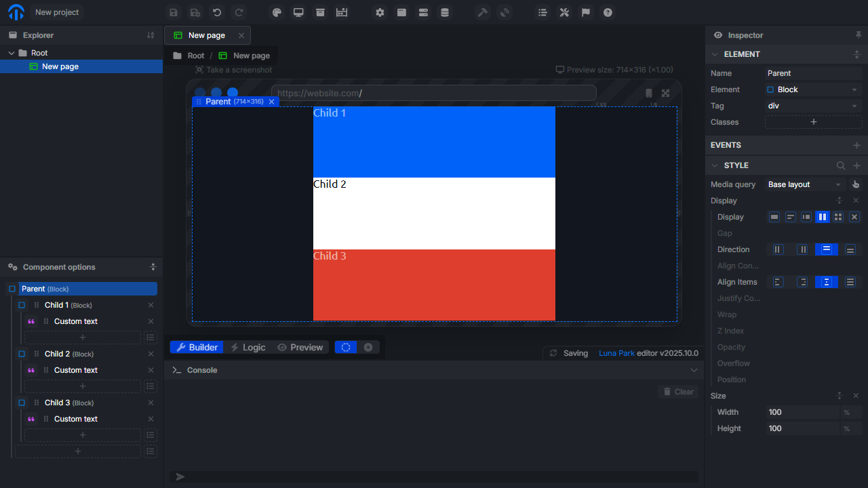Click the fullscreen expand icon in preview

pyautogui.click(x=665, y=94)
